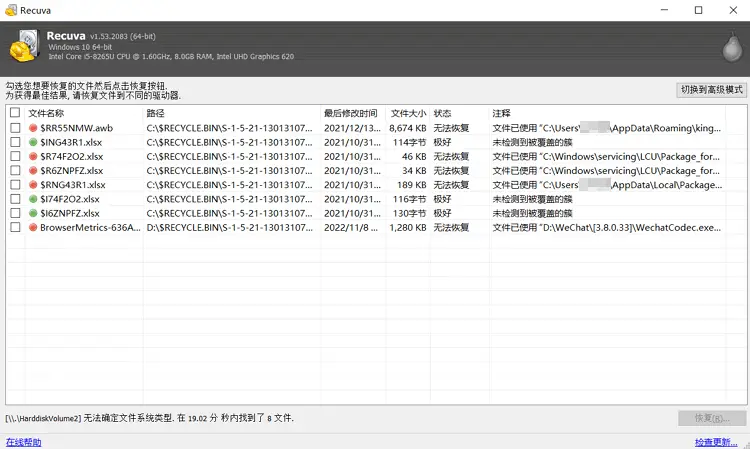This screenshot has width=750, height=449.
Task: Click the Recuva title bar app icon
Action: [11, 10]
